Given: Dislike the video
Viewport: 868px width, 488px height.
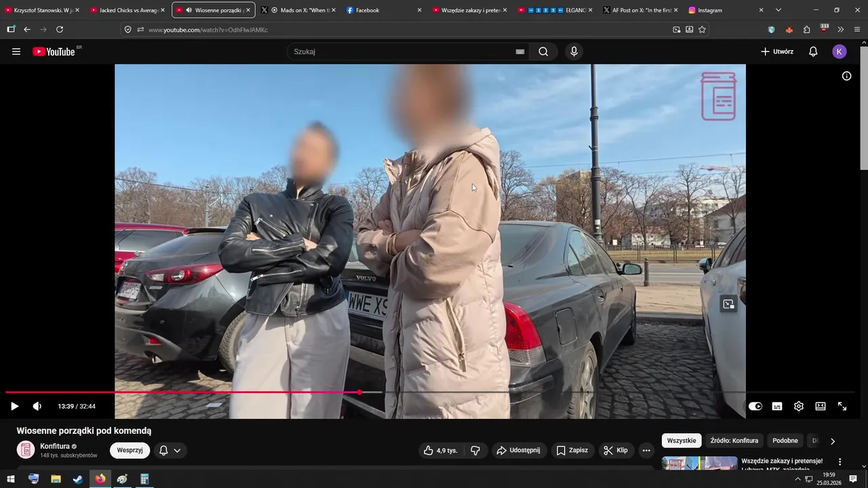Looking at the screenshot, I should pos(475,450).
